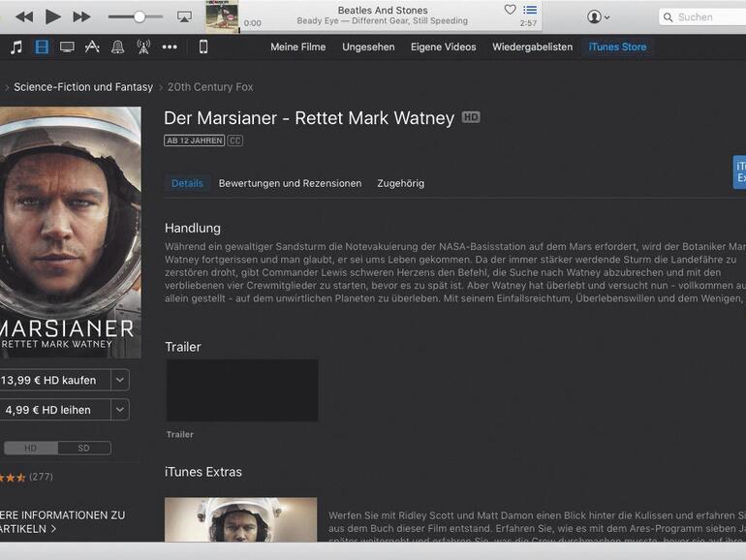Expand the HD kaufen dropdown arrow
The width and height of the screenshot is (746, 560).
click(120, 380)
